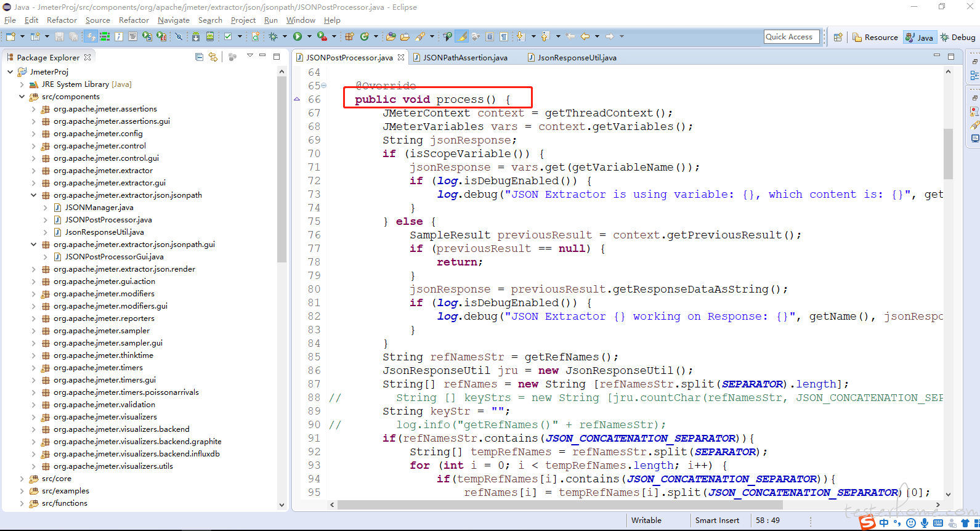Minimize the Package Explorer view
980x531 pixels.
[262, 56]
